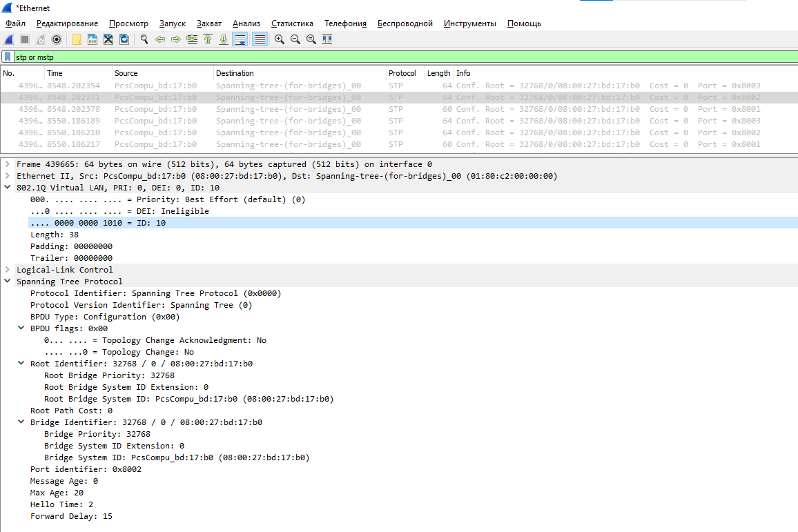Image resolution: width=798 pixels, height=532 pixels.
Task: Zoom in on packet text
Action: click(280, 39)
